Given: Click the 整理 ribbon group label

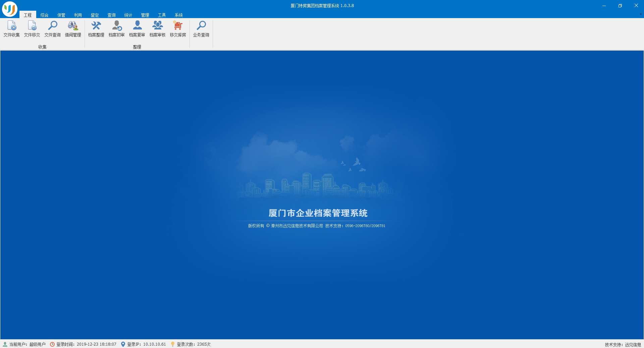Looking at the screenshot, I should (x=137, y=47).
